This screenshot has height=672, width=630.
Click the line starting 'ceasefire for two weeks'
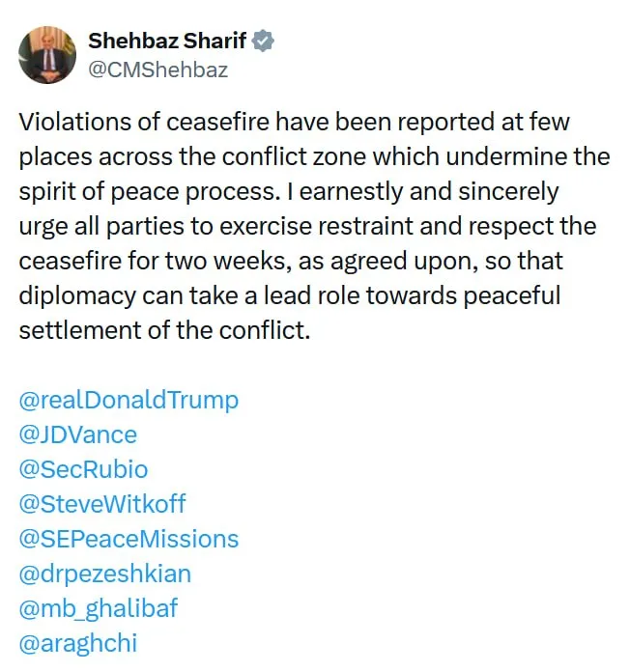[x=291, y=261]
